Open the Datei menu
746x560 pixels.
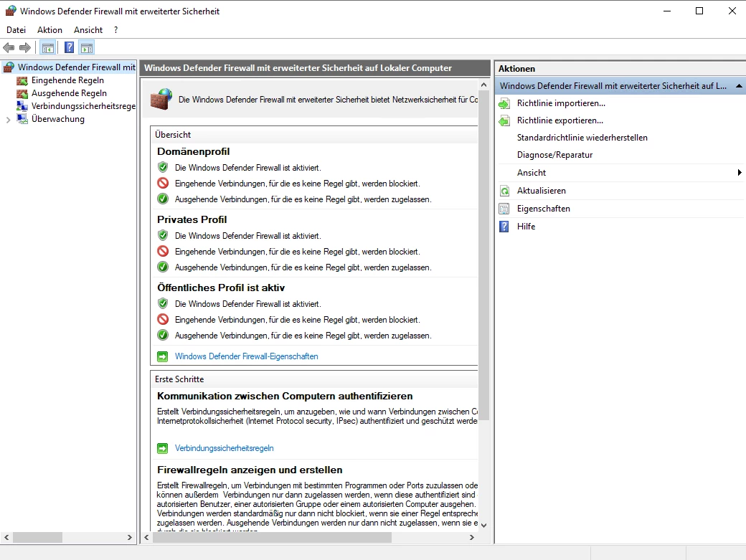click(x=16, y=30)
